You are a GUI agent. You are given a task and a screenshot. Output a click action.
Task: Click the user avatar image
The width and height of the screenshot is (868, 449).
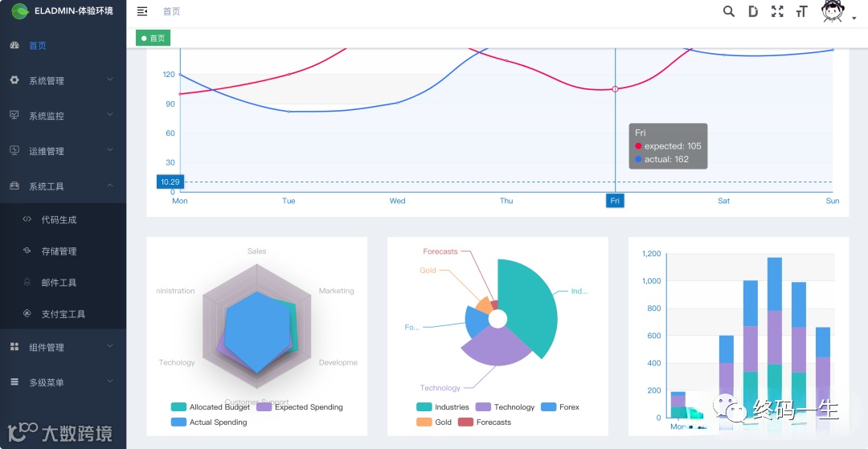coord(833,11)
